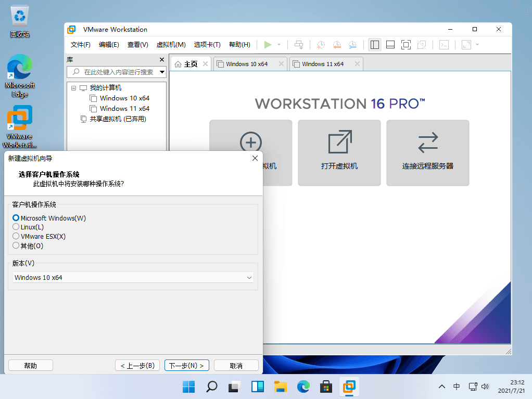Viewport: 532px width, 399px height.
Task: Open the 版本(V) Windows 10 x64 dropdown
Action: click(x=133, y=278)
